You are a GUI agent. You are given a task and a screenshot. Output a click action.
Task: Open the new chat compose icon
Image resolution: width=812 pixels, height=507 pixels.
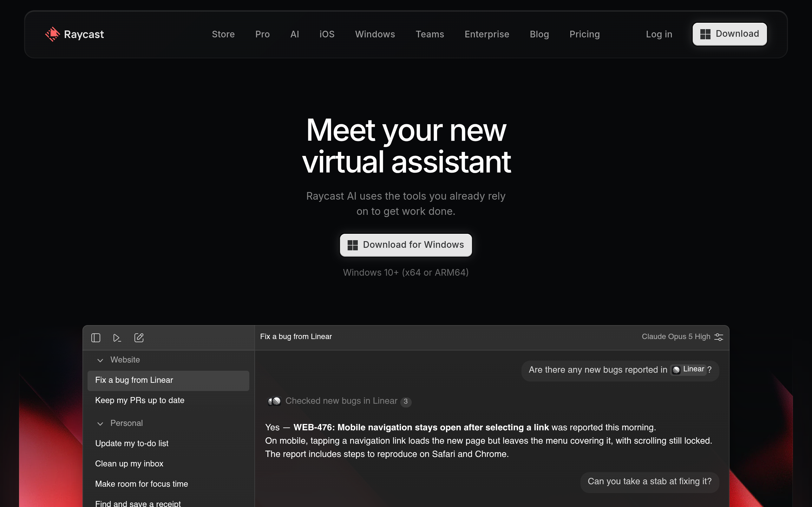pyautogui.click(x=139, y=338)
